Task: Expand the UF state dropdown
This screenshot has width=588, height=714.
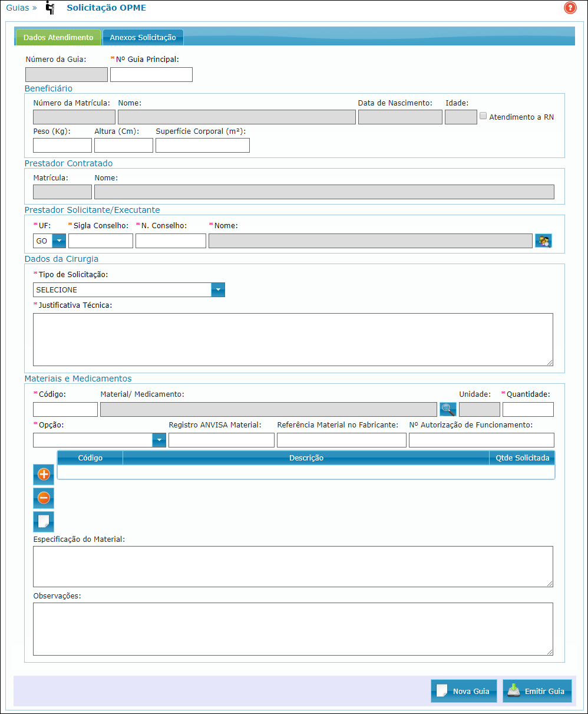Action: point(59,241)
